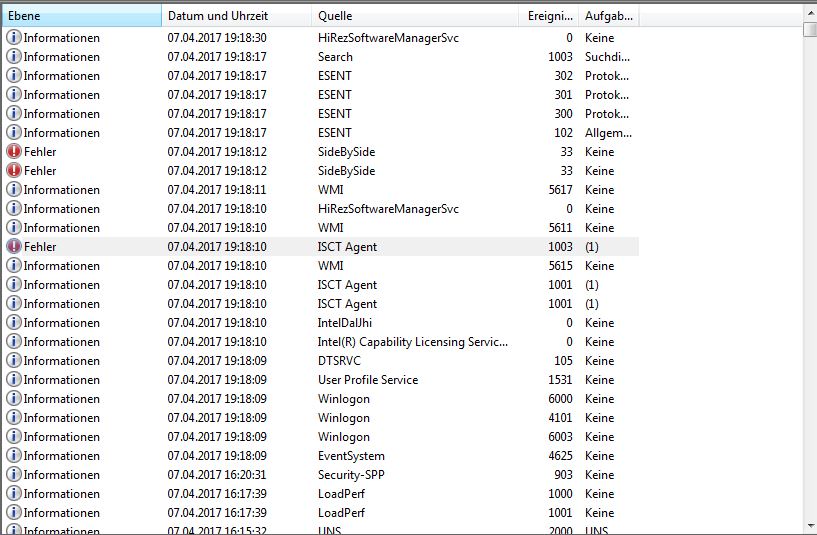Click event ID 5615
817x535 pixels.
pyautogui.click(x=560, y=266)
